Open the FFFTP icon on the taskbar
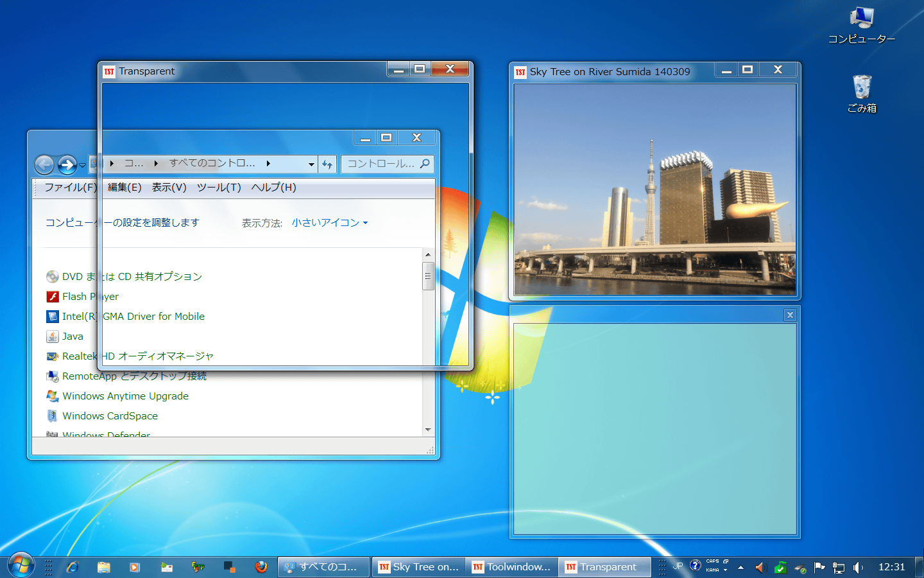This screenshot has height=578, width=924. (198, 567)
